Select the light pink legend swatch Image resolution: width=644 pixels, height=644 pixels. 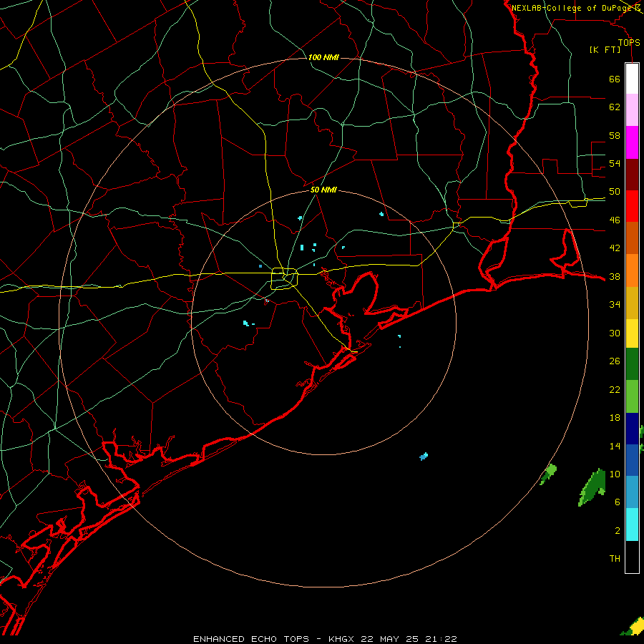pos(632,109)
